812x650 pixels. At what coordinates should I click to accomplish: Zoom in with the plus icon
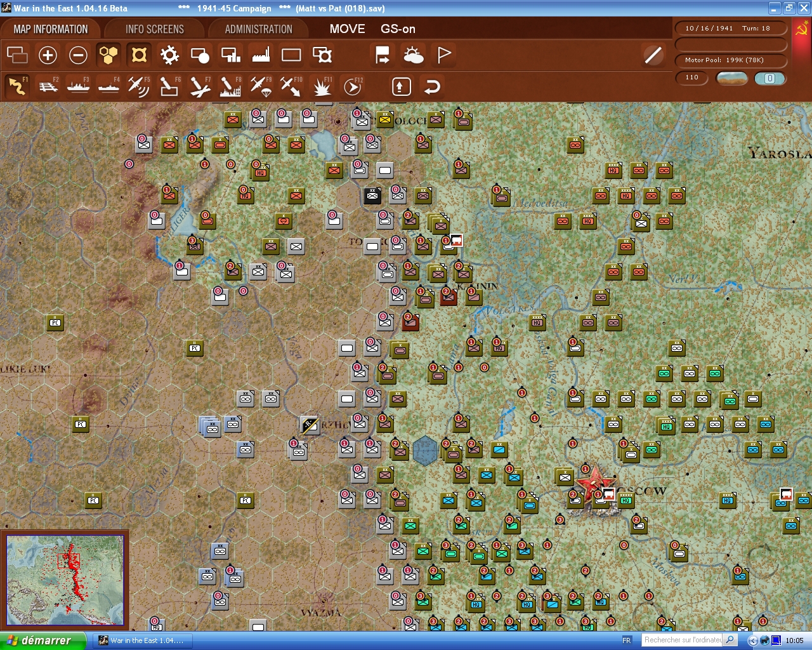point(48,55)
